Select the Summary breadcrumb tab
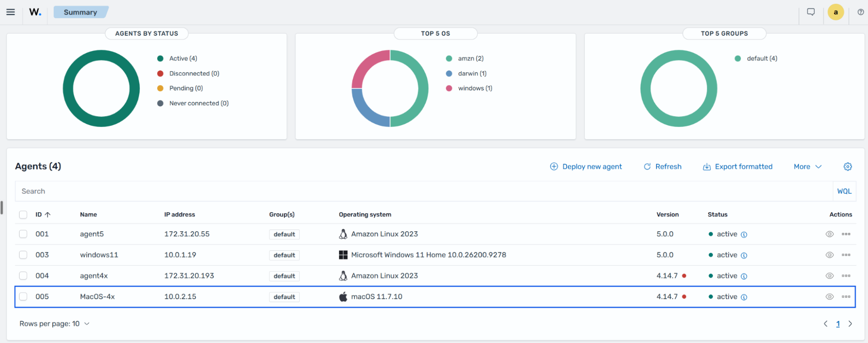 point(80,12)
